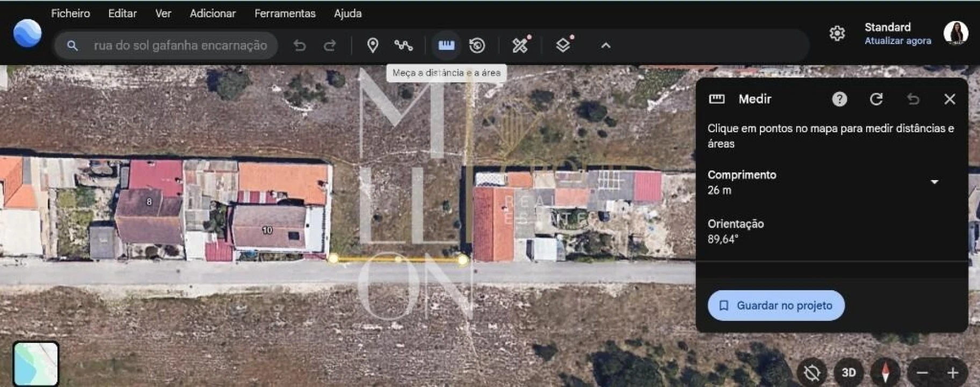Click the Google Earth logo icon
Viewport: 980px width, 387px height.
27,33
